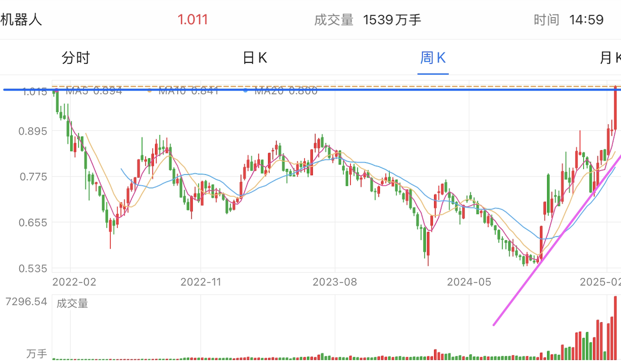Click the 0.775 price axis label
Screen dimensions: 621x364
(33, 177)
